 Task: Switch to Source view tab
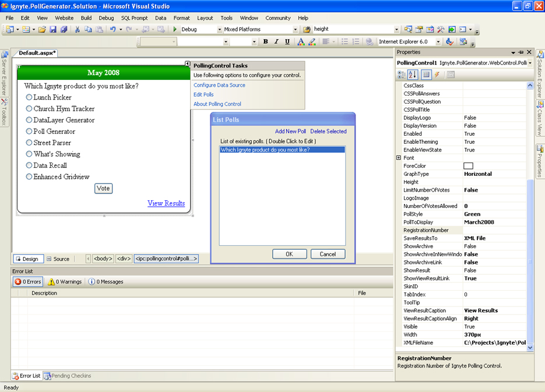point(58,259)
